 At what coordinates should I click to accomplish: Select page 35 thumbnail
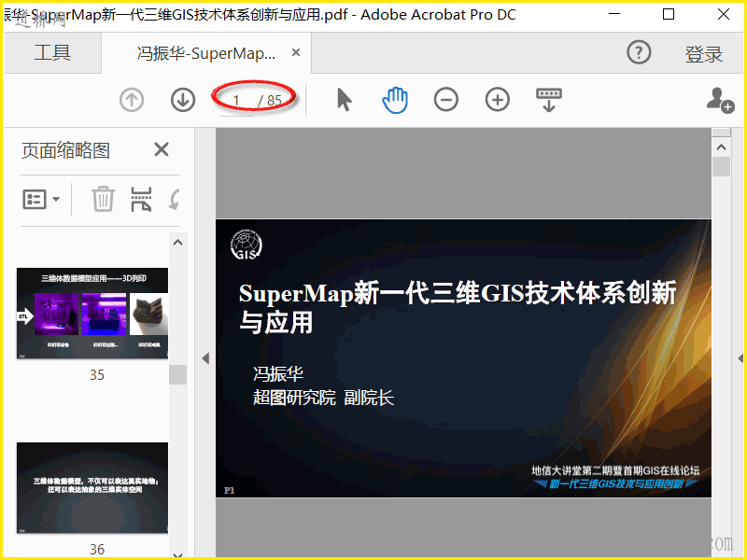tap(92, 313)
